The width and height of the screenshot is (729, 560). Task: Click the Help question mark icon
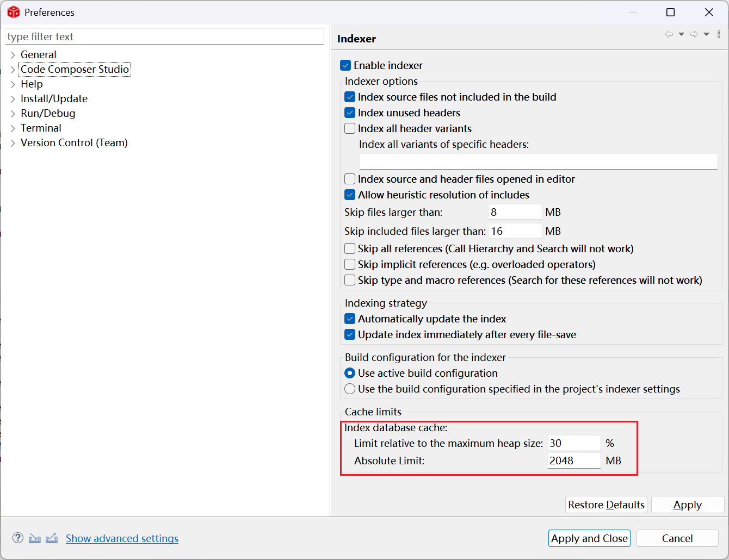point(18,538)
